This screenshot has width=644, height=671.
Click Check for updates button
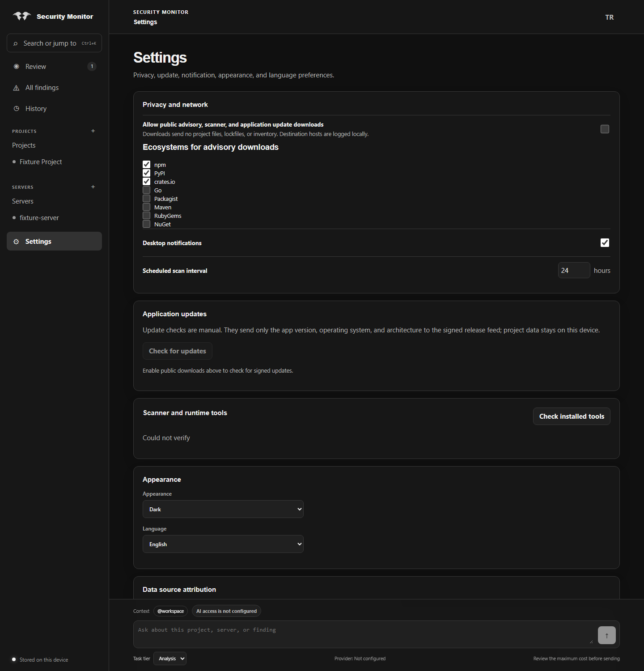[178, 351]
